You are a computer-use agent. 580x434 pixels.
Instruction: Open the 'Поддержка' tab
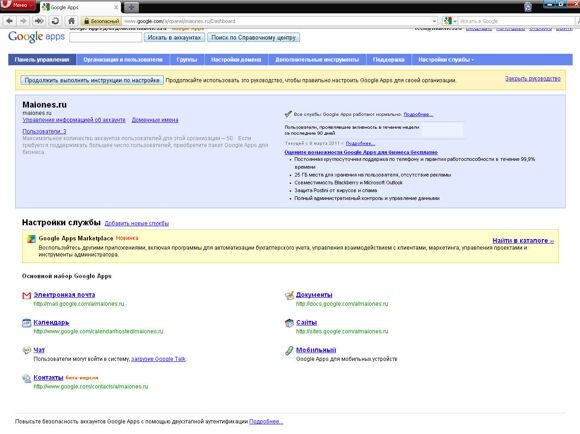click(x=388, y=60)
